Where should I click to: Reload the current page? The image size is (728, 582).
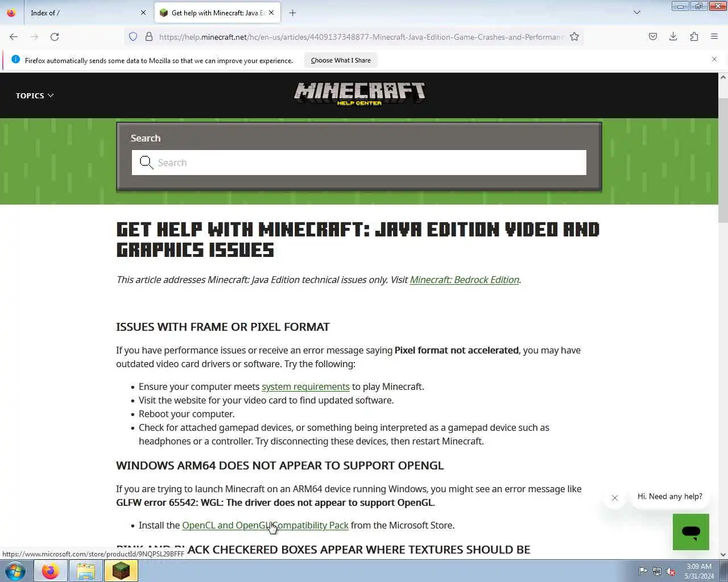coord(55,37)
